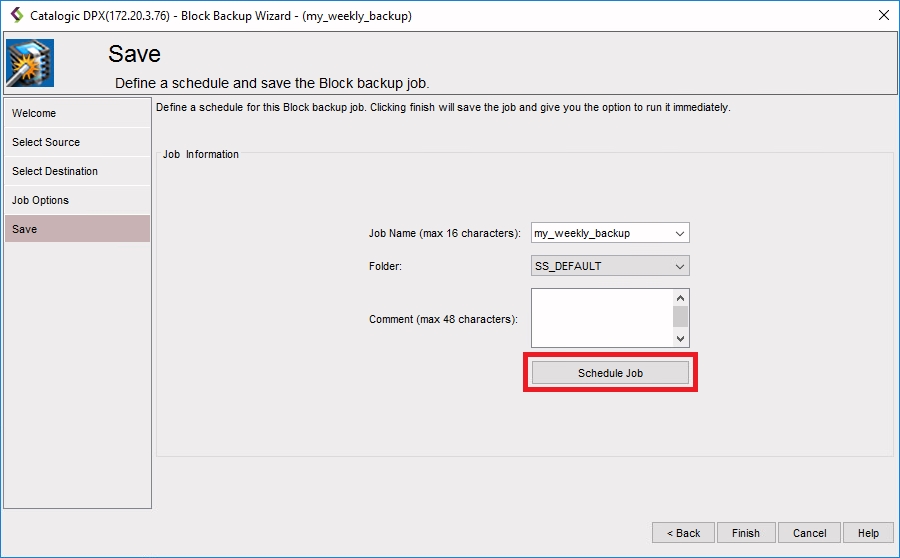Go back with the < Back button

coord(683,533)
